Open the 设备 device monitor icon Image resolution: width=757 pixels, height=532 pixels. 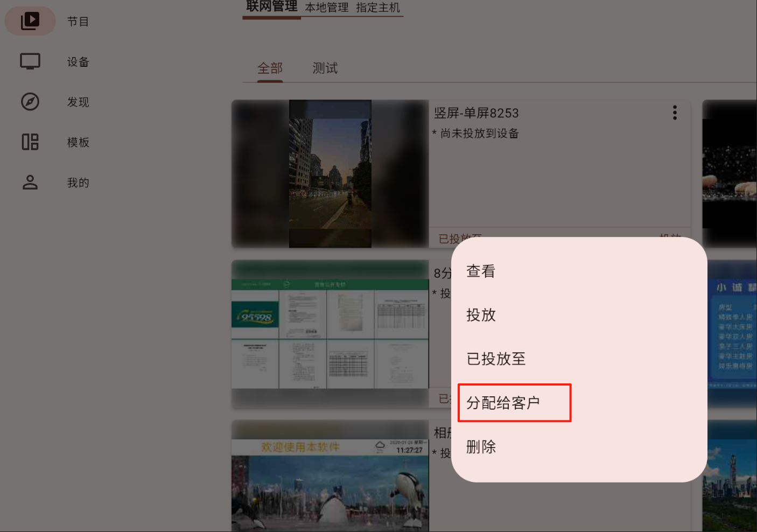click(x=30, y=61)
